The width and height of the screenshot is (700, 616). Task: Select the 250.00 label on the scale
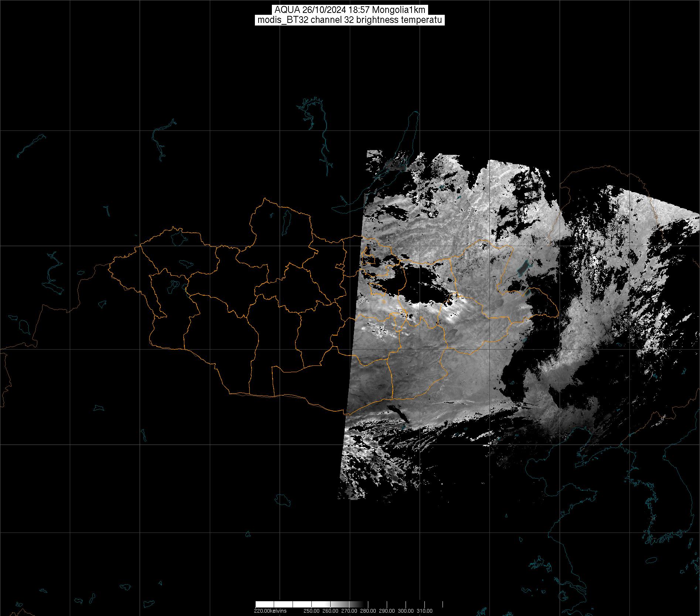coord(311,610)
